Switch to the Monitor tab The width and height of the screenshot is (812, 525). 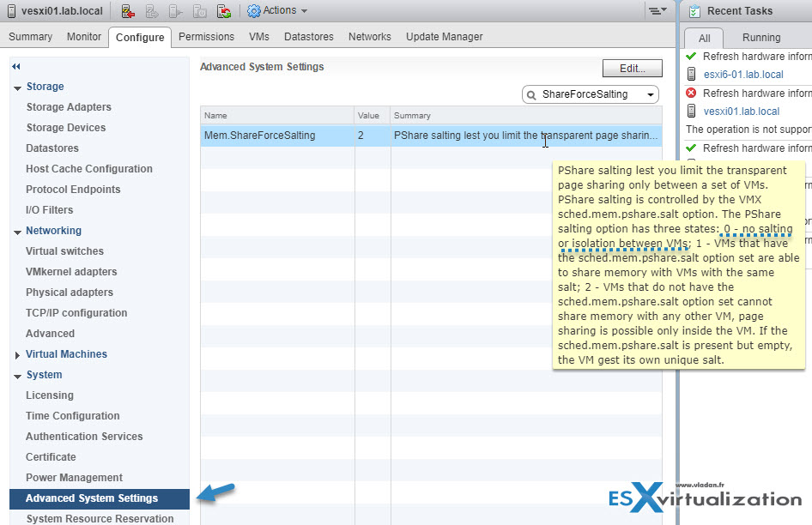[x=84, y=37]
